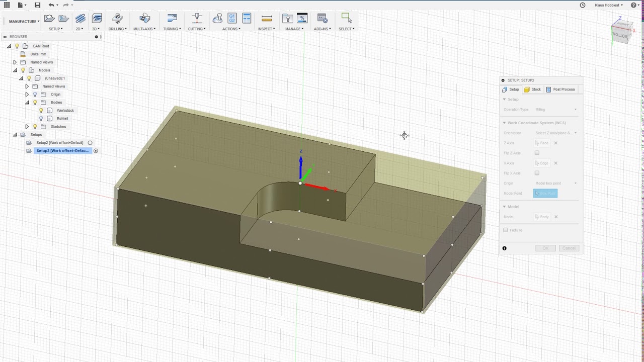Open the Origin Model box point dropdown
The width and height of the screenshot is (644, 362).
coord(556,183)
